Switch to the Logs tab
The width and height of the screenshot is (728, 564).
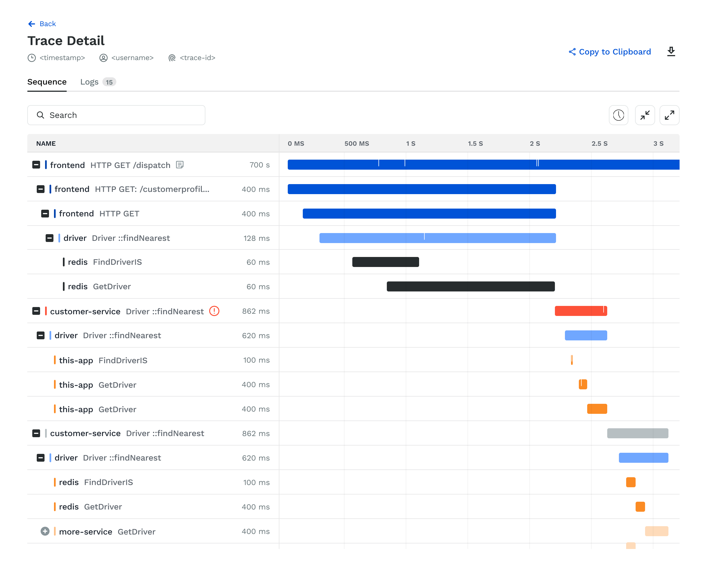[x=89, y=81]
